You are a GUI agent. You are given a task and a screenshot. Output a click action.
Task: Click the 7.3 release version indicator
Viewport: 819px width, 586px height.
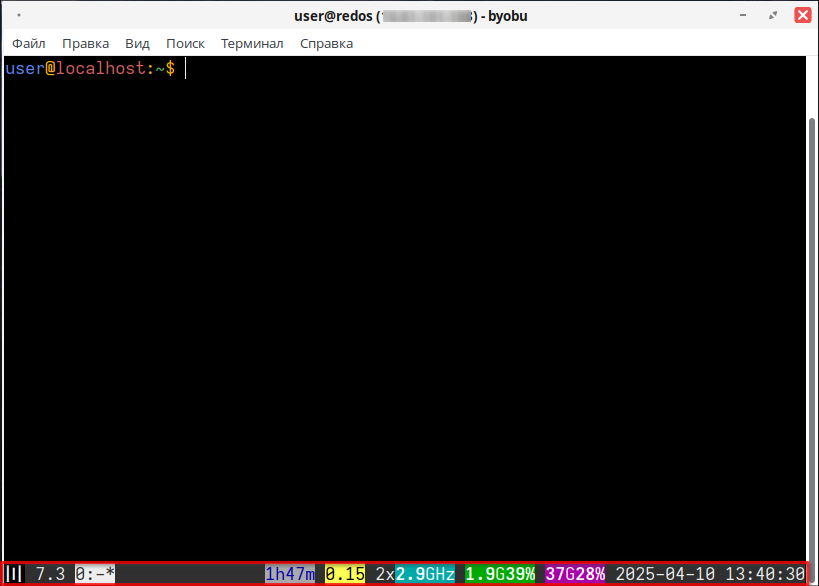coord(50,574)
